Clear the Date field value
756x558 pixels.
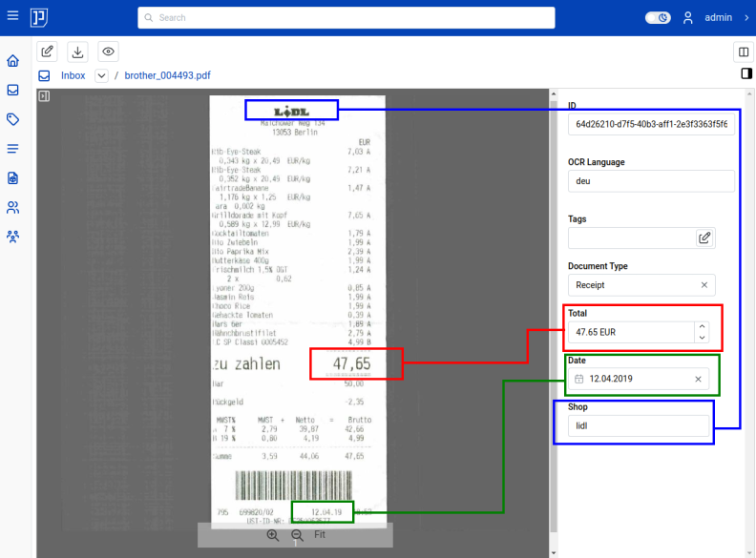click(698, 380)
